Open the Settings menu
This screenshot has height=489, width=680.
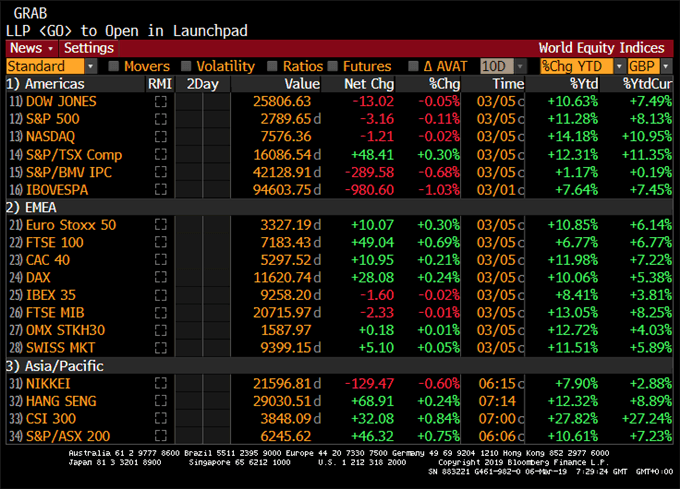tap(89, 48)
